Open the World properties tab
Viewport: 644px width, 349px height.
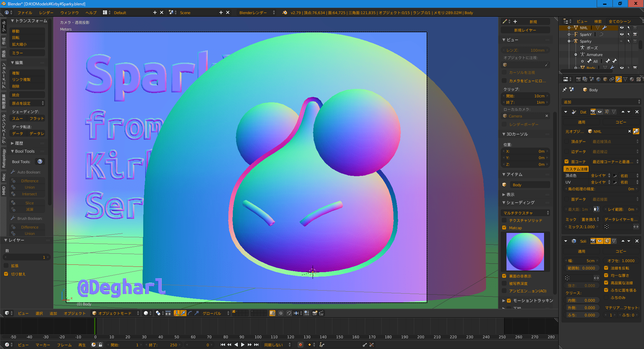(598, 79)
